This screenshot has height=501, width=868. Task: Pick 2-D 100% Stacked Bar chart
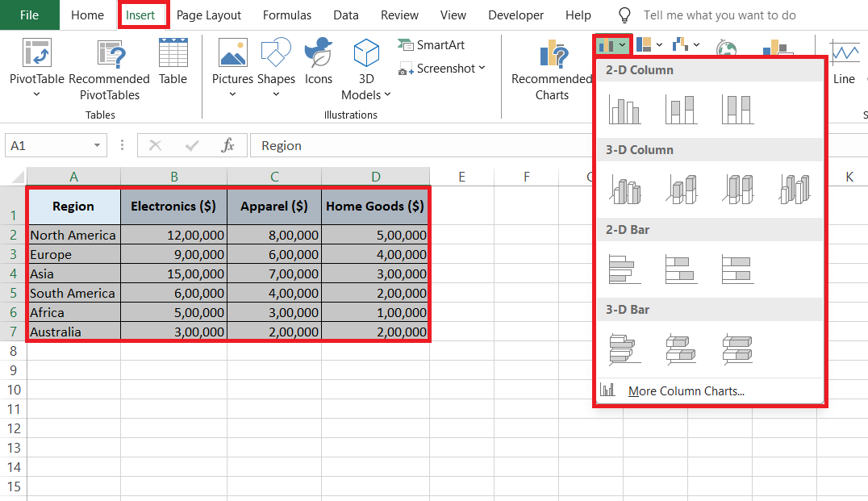738,269
